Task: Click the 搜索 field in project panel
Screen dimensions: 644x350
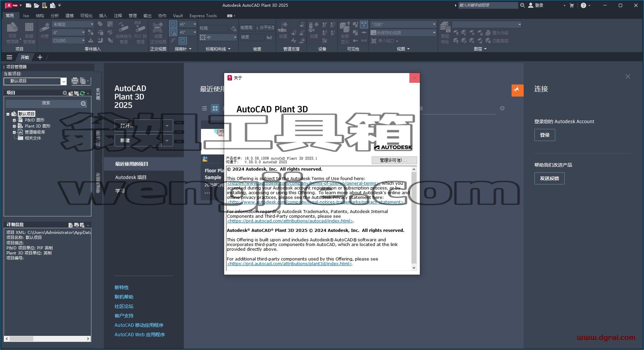Action: pyautogui.click(x=46, y=103)
